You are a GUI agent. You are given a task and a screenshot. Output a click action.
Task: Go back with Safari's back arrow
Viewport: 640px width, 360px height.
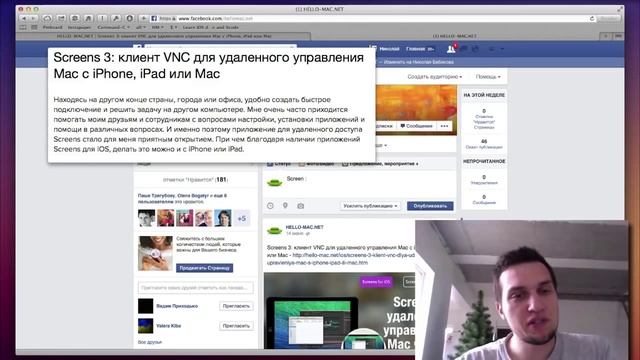tap(24, 18)
